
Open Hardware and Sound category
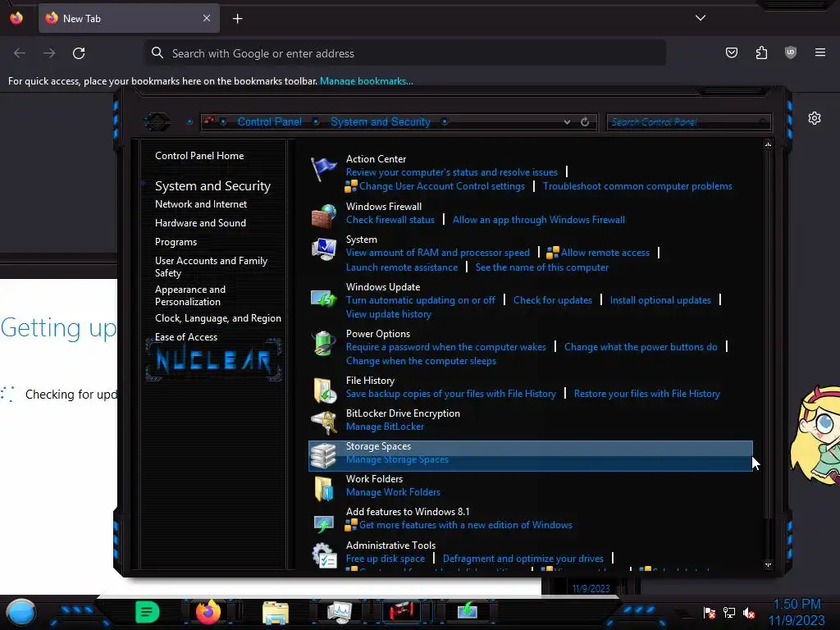(x=200, y=223)
